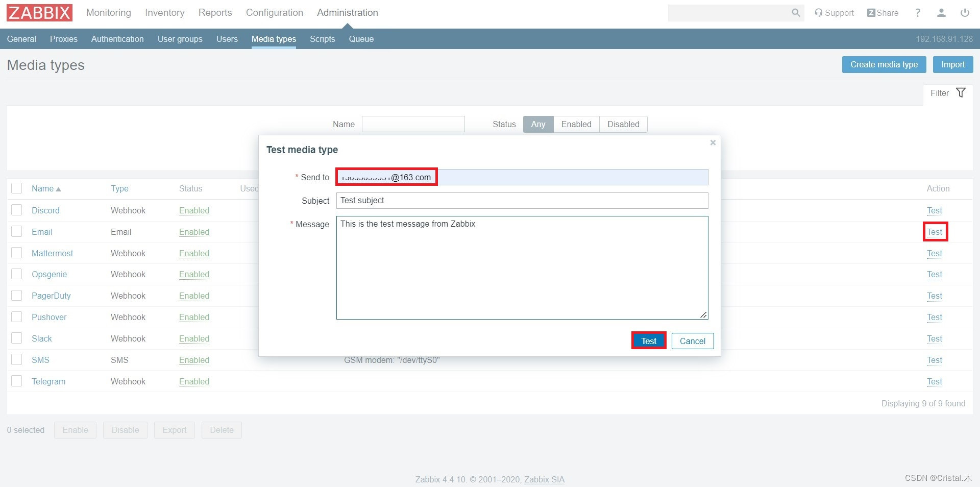Select the Disabled status filter
The image size is (980, 487).
pos(623,124)
